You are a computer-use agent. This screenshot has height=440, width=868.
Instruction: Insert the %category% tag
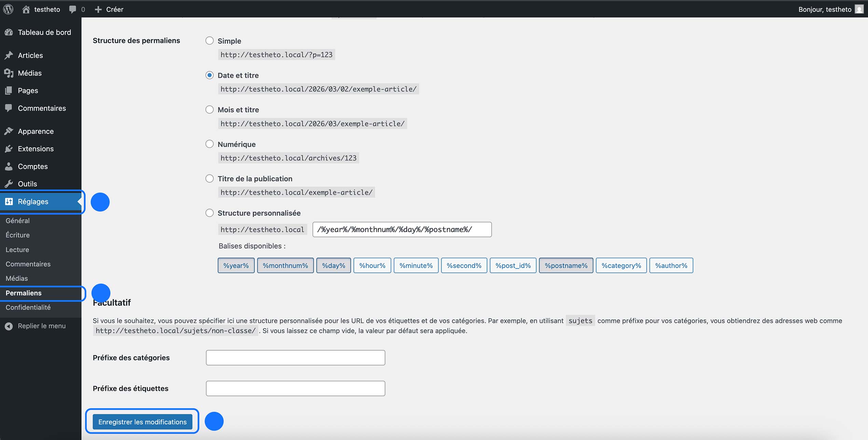(621, 265)
